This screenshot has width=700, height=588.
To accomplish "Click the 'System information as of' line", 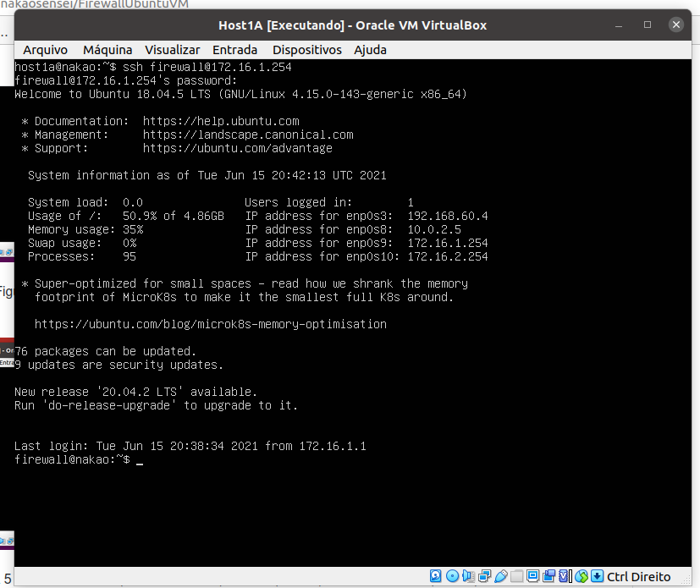I will [x=207, y=175].
